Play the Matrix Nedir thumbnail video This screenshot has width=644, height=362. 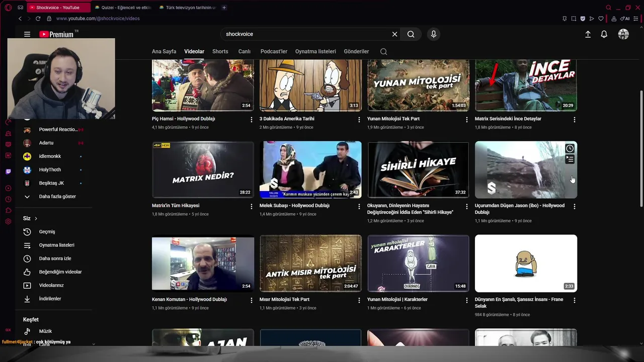[203, 169]
